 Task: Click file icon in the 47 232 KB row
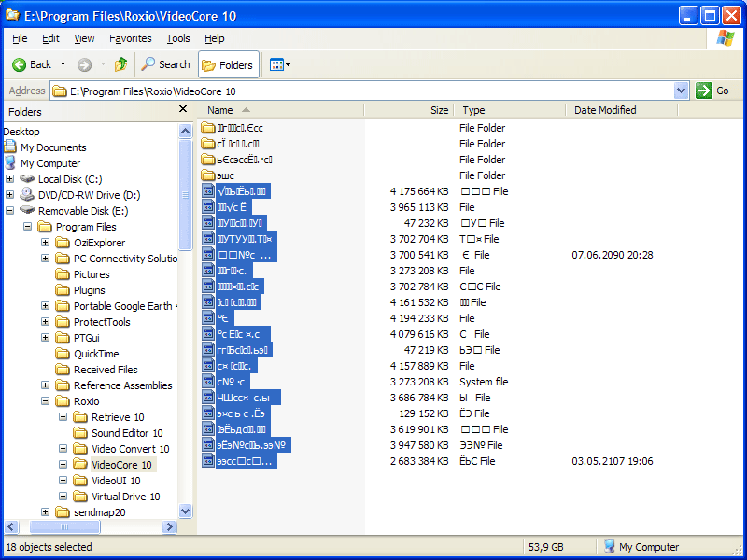tap(207, 223)
